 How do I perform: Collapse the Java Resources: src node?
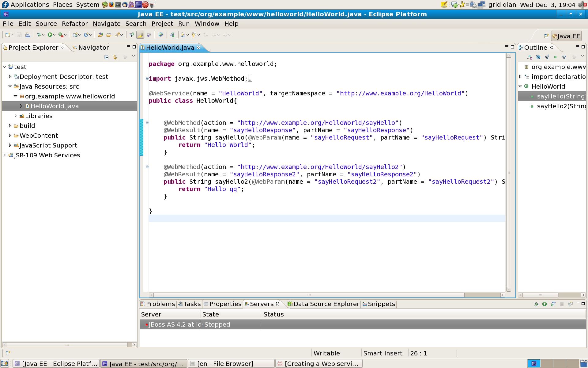[x=10, y=86]
